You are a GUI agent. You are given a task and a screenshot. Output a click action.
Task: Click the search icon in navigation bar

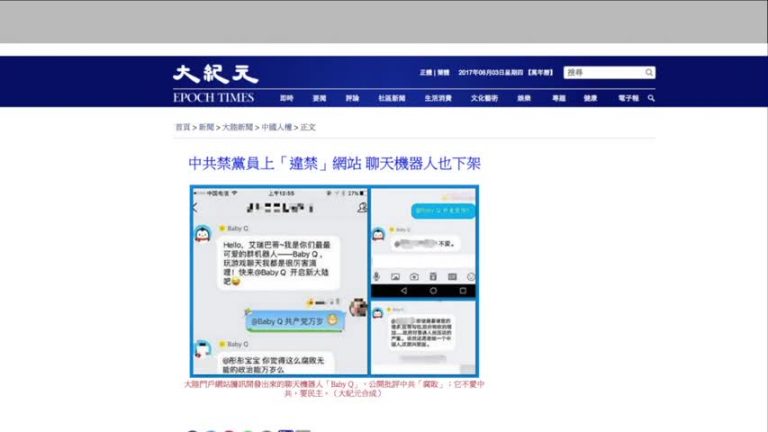[x=651, y=98]
